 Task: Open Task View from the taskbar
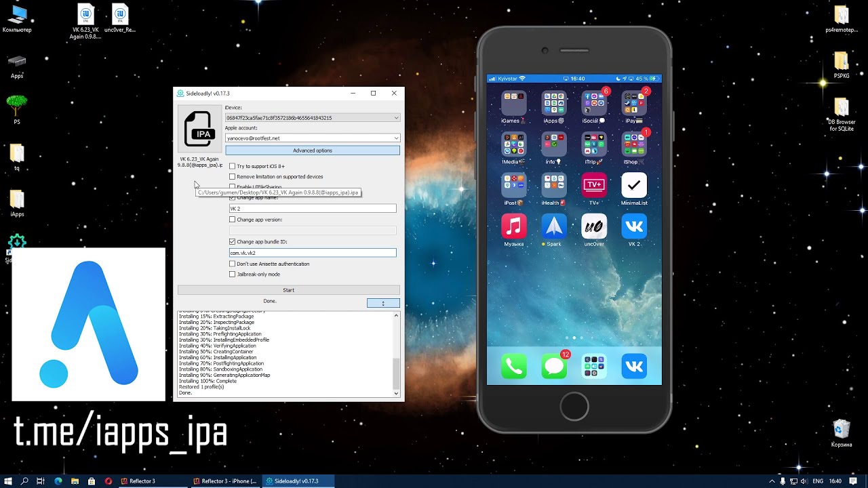[x=41, y=481]
